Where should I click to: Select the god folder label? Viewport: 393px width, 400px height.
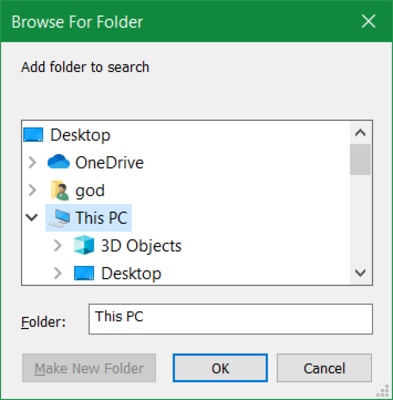[x=90, y=191]
